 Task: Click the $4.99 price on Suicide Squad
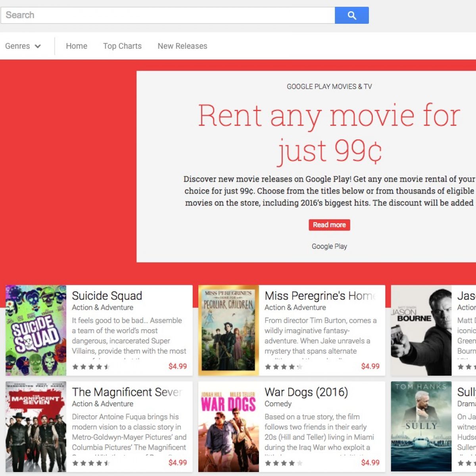(177, 366)
